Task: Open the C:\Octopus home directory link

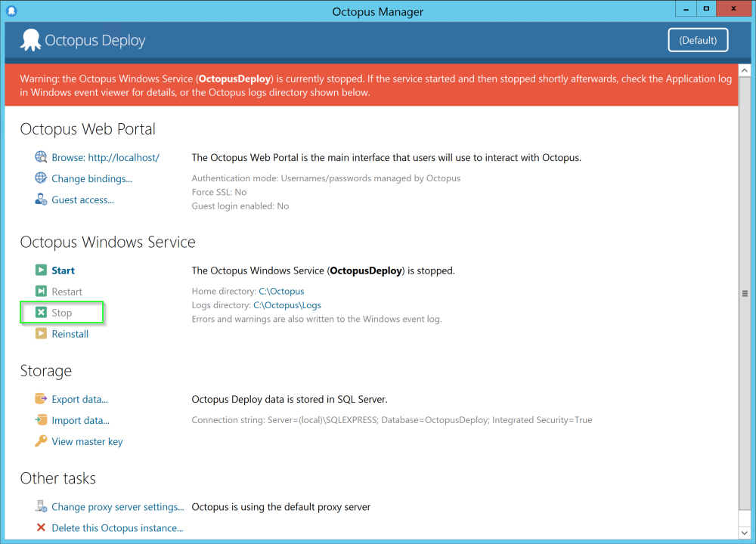Action: click(282, 291)
